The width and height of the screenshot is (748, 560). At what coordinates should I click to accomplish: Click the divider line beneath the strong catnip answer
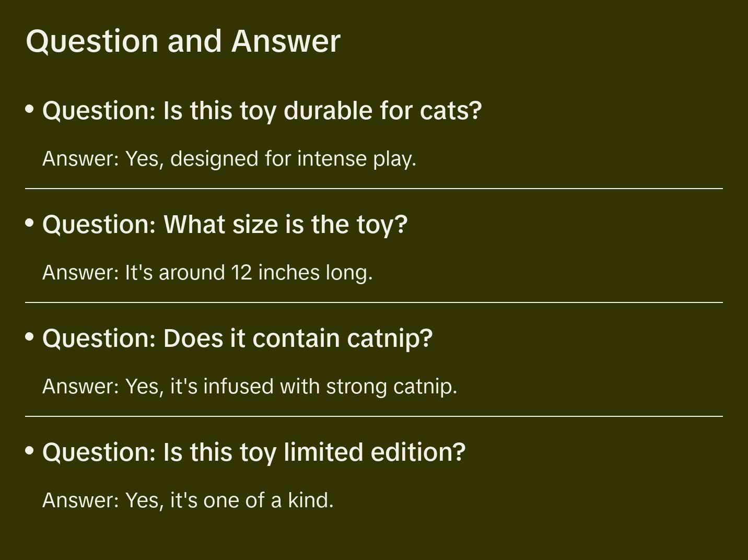pyautogui.click(x=374, y=416)
